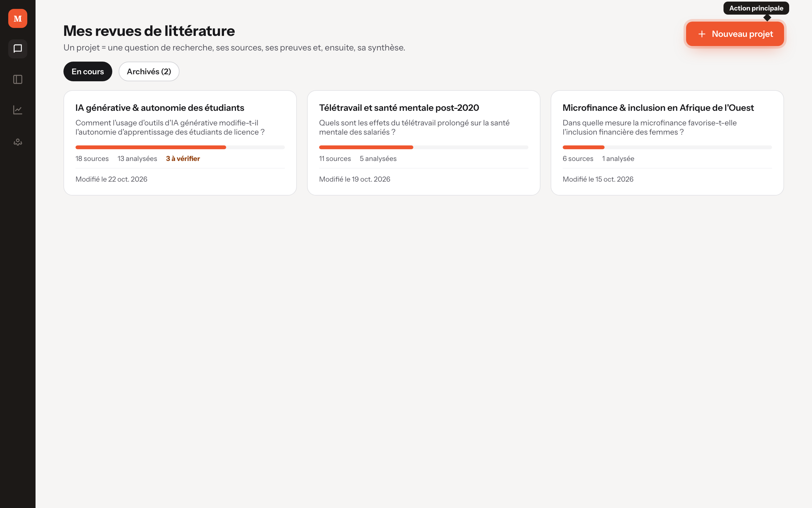812x508 pixels.
Task: Click '5 analysées' on the Télétravail card
Action: 378,158
